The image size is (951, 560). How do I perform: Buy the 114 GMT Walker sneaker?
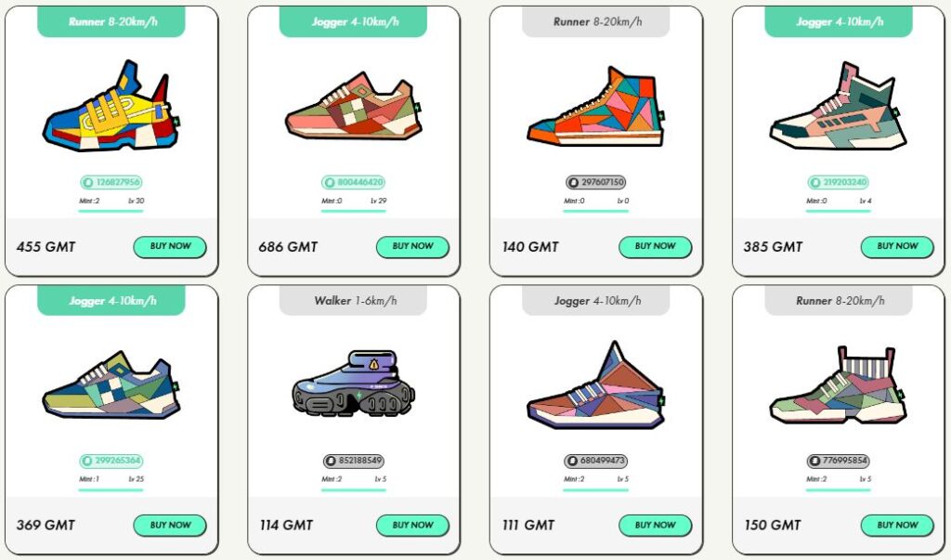(x=412, y=525)
